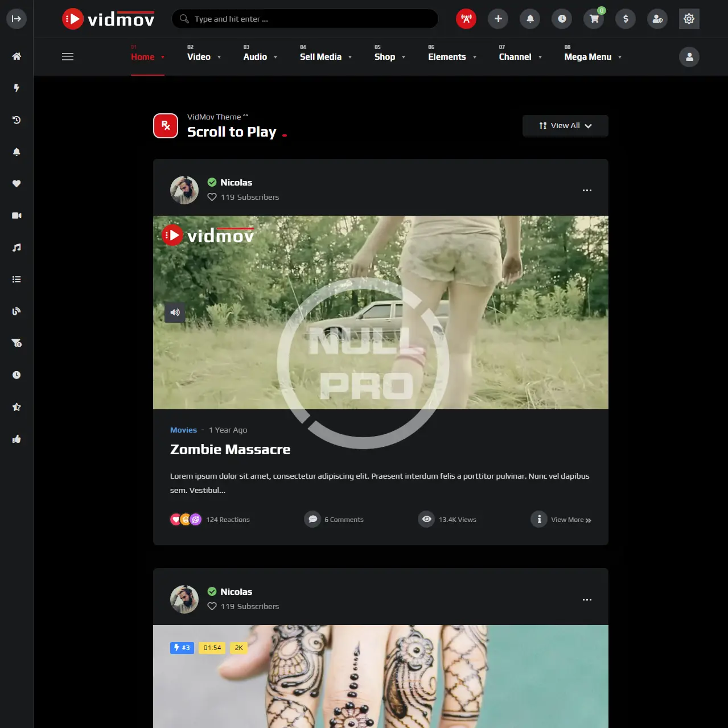
Task: Click the home icon in left sidebar
Action: [x=17, y=56]
